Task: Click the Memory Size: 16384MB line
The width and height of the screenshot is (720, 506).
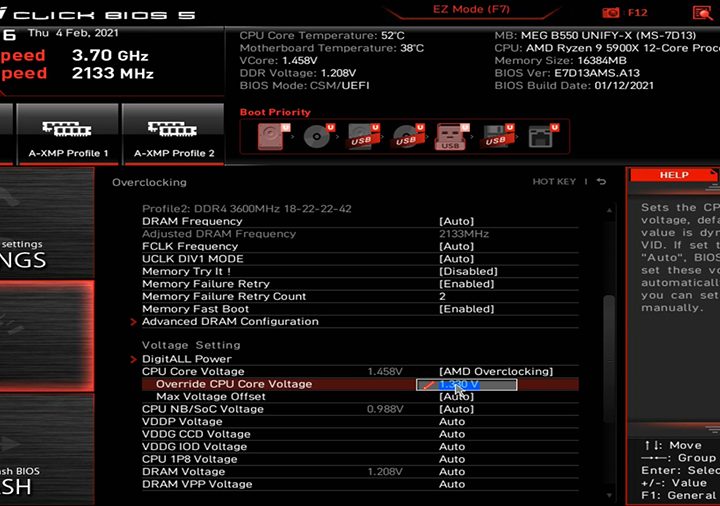Action: 560,61
